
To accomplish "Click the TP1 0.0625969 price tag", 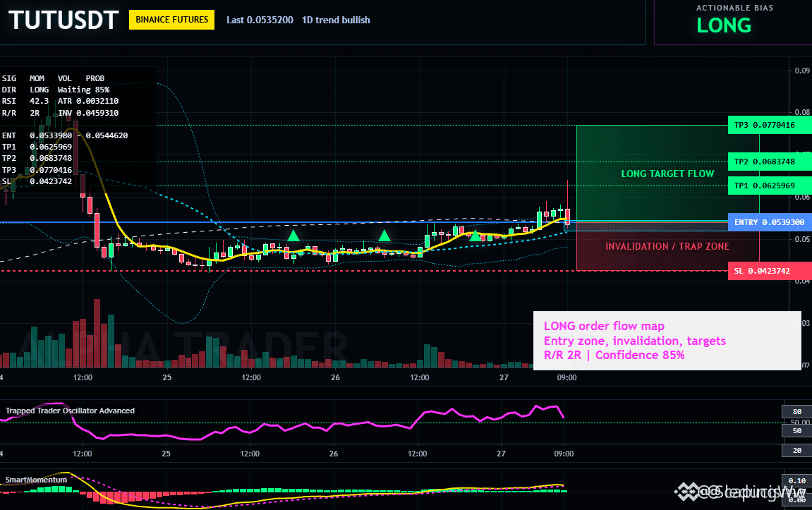I will point(770,186).
